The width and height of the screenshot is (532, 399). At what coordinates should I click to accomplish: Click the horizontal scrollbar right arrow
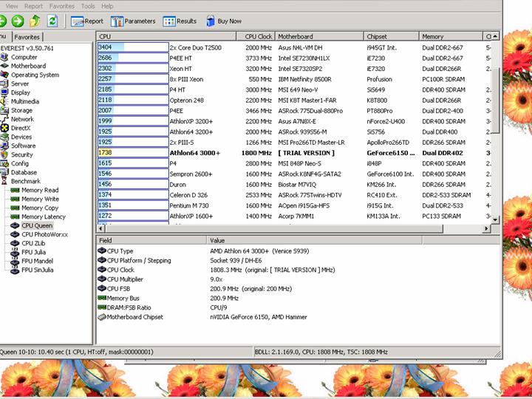click(487, 228)
